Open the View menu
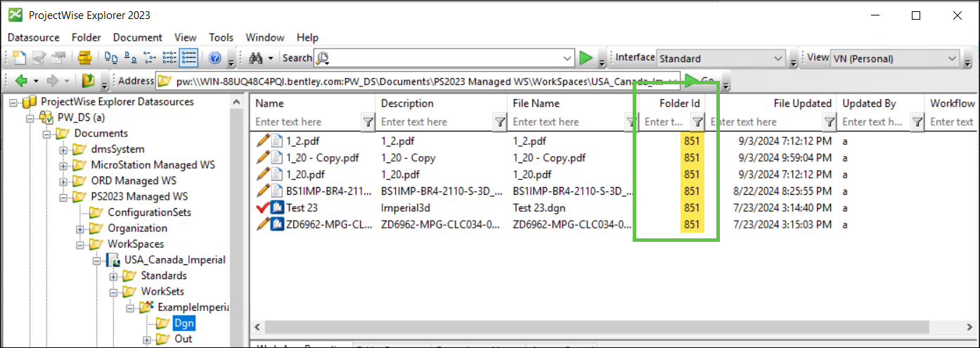The width and height of the screenshot is (980, 348). [186, 37]
